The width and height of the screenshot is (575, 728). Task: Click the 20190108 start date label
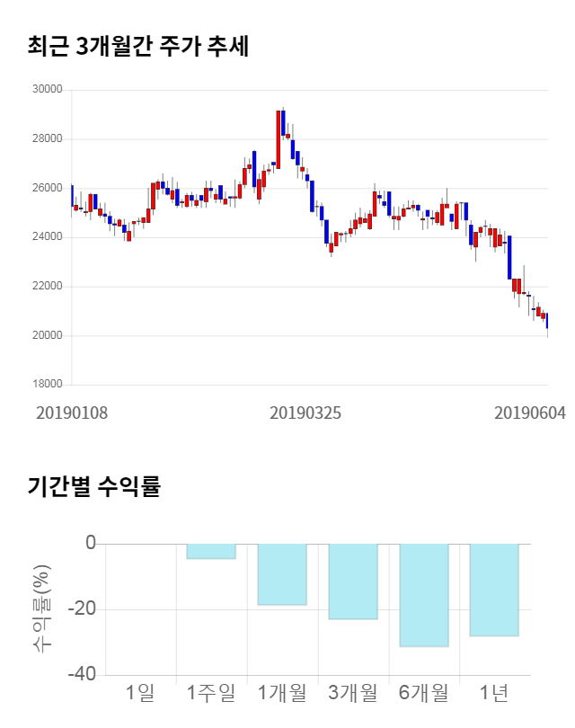pyautogui.click(x=72, y=413)
